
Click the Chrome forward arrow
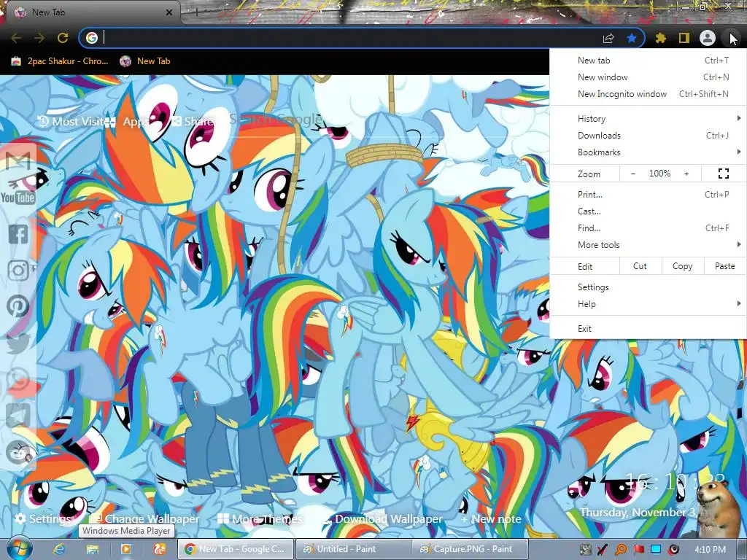click(x=39, y=38)
